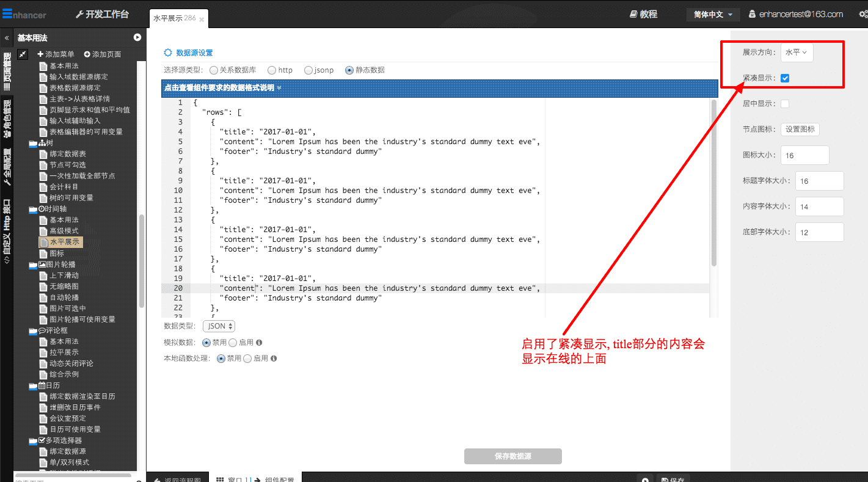This screenshot has height=482, width=868.
Task: Click the collapse-all arrows icon in tree toolbar
Action: coord(23,54)
